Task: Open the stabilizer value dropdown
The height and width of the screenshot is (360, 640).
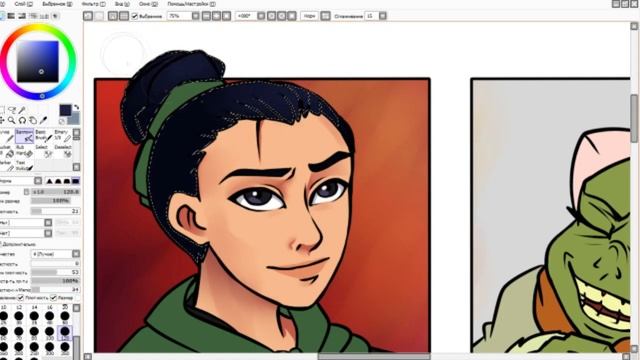Action: pyautogui.click(x=382, y=16)
